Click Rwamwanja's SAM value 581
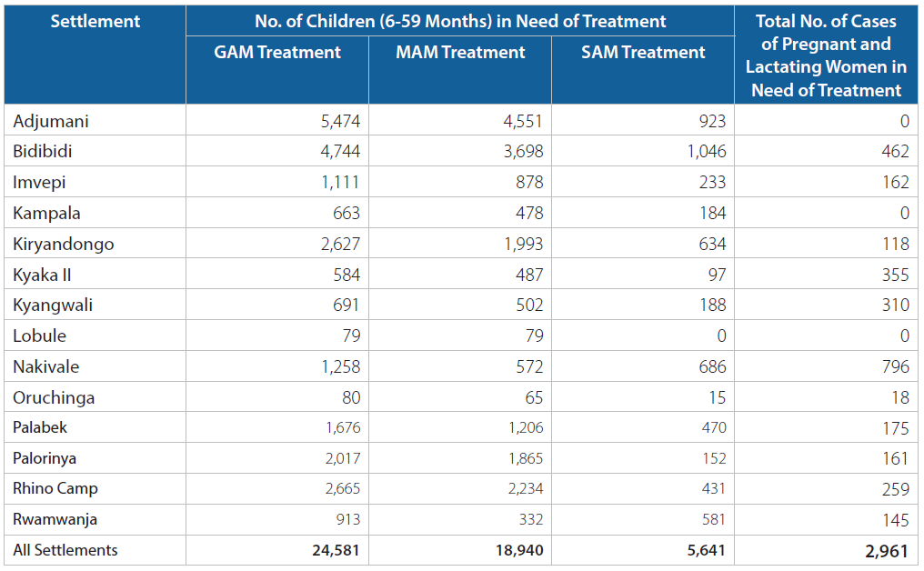 tap(714, 520)
